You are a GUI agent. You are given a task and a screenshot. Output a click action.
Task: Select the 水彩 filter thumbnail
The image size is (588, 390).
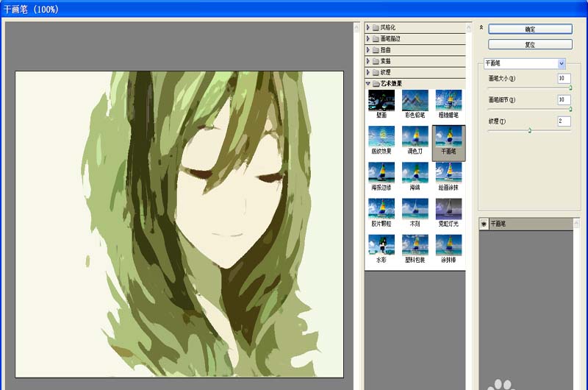click(x=381, y=245)
